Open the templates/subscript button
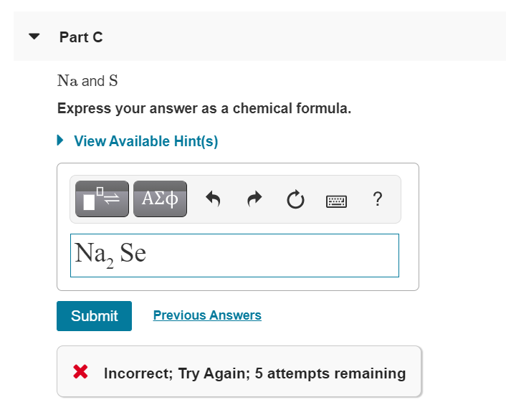This screenshot has width=506, height=420. [102, 199]
